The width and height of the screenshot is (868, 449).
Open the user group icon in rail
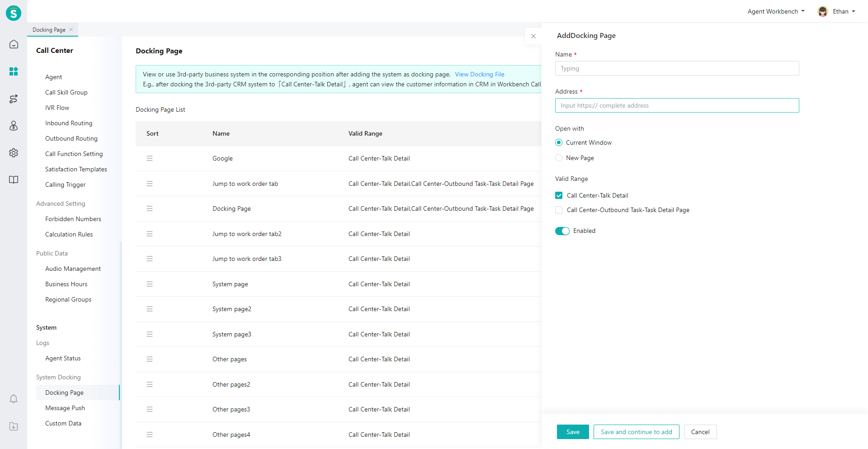(x=14, y=126)
